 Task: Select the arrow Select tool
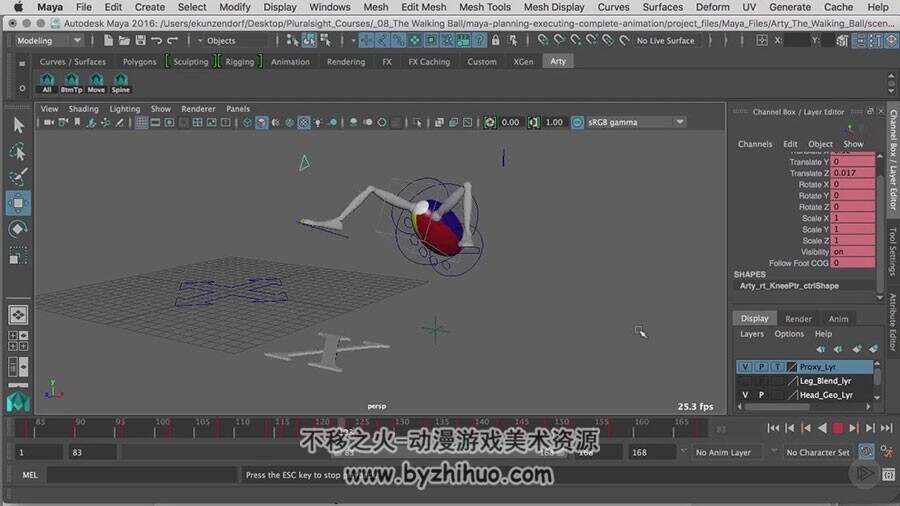click(x=18, y=125)
